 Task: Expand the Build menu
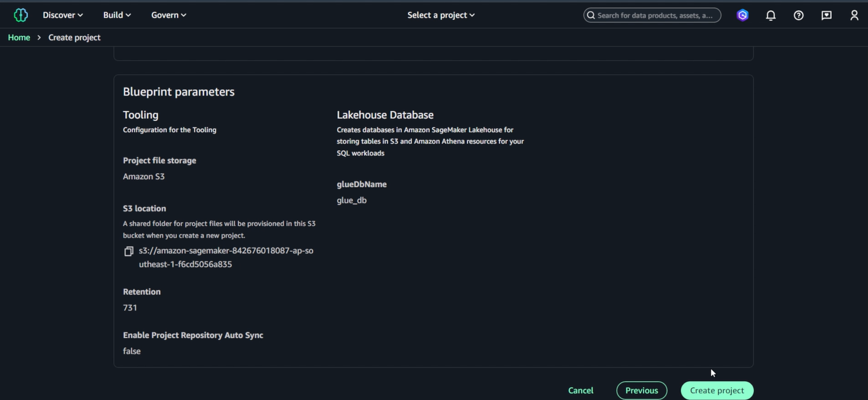tap(117, 15)
